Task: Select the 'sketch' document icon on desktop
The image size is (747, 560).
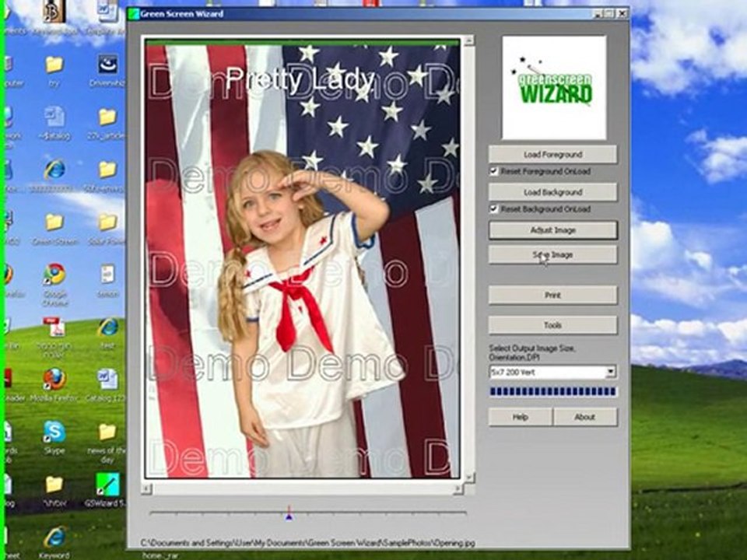Action: (107, 275)
